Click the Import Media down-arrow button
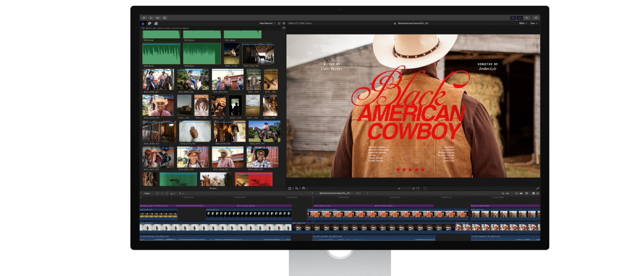The height and width of the screenshot is (276, 644). click(x=151, y=18)
